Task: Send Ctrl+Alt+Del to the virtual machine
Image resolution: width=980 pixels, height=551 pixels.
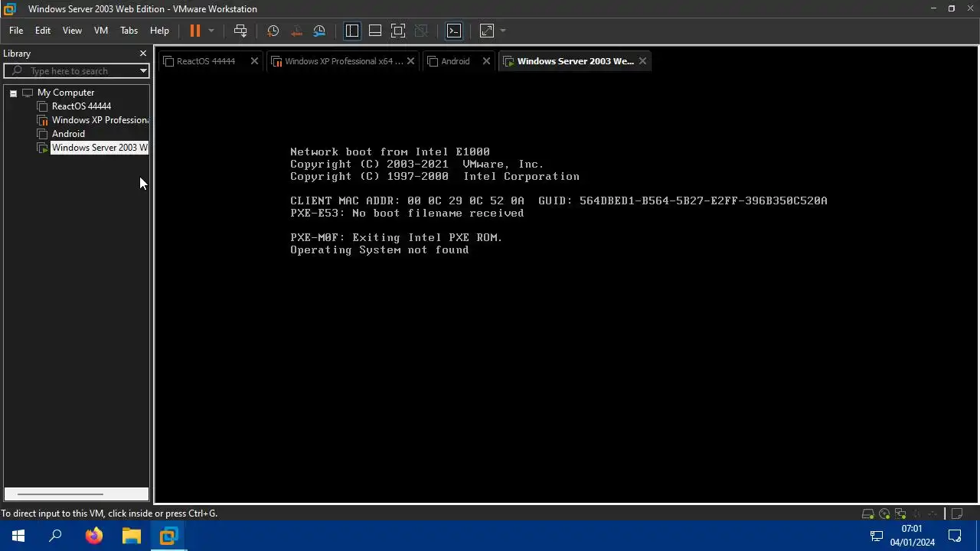Action: 240,31
